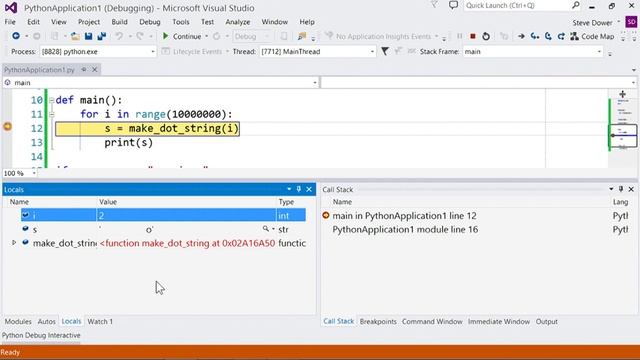Click the Save floppy disk icon
This screenshot has width=640, height=360.
(88, 36)
